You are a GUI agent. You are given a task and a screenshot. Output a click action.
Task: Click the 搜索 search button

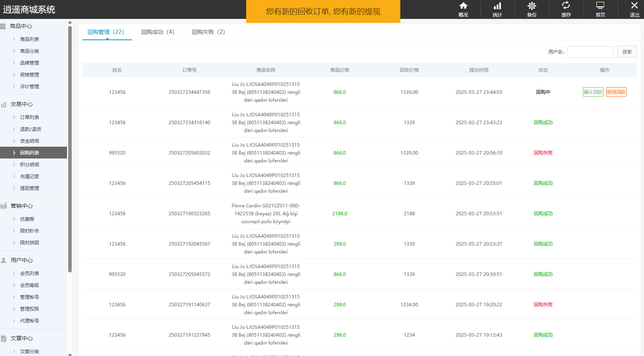(x=627, y=52)
